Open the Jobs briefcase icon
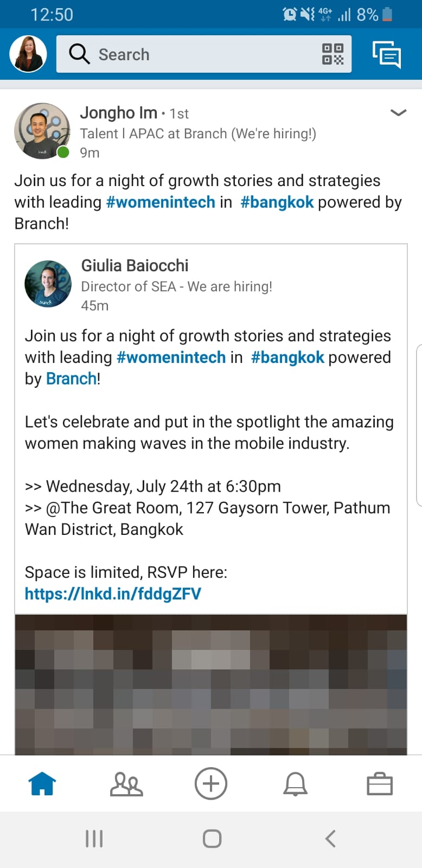 pos(380,784)
